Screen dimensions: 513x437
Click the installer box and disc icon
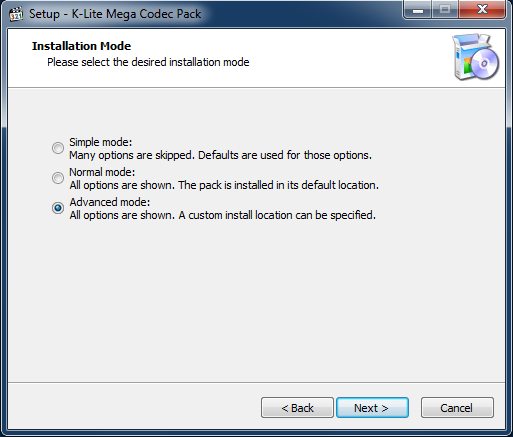pyautogui.click(x=476, y=57)
